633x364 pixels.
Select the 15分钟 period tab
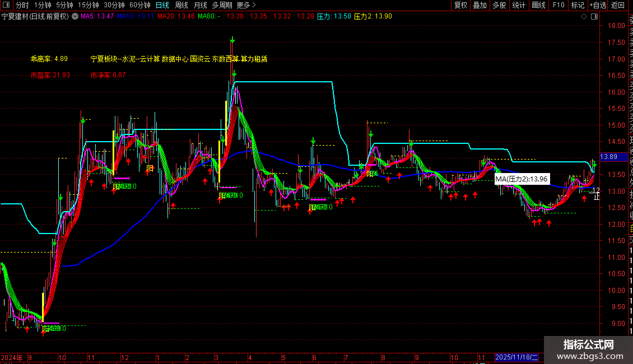[x=89, y=5]
